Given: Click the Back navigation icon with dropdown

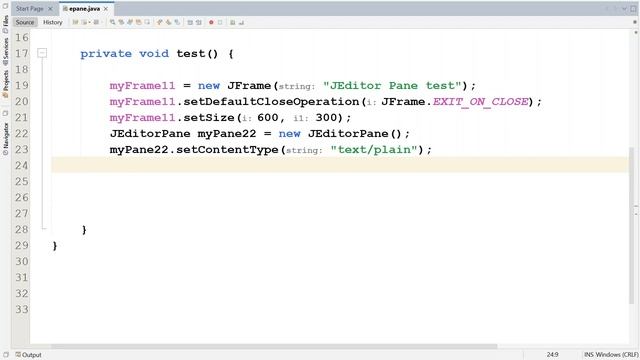Looking at the screenshot, I should point(85,22).
